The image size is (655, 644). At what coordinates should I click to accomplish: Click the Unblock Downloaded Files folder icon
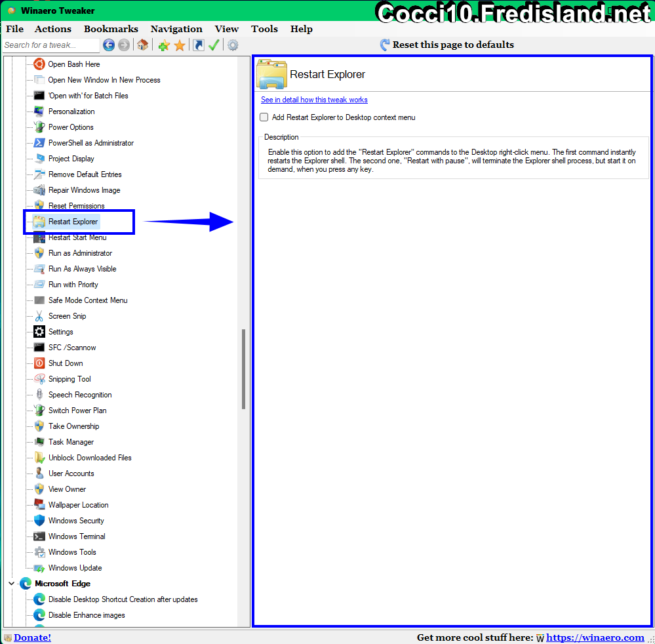[39, 458]
